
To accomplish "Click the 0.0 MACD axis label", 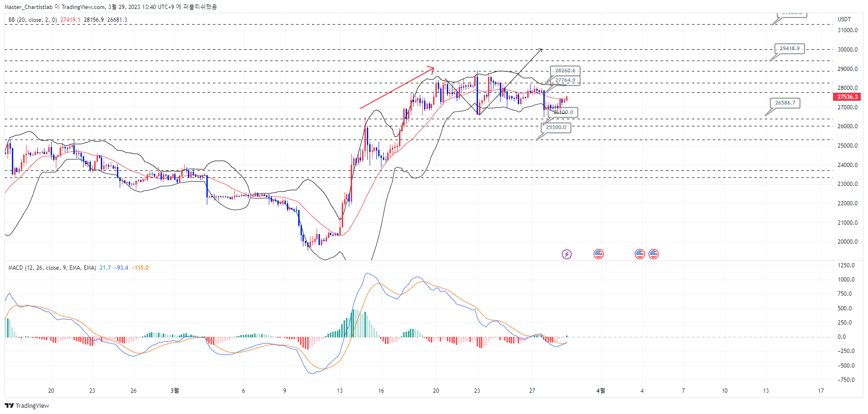I will point(841,337).
